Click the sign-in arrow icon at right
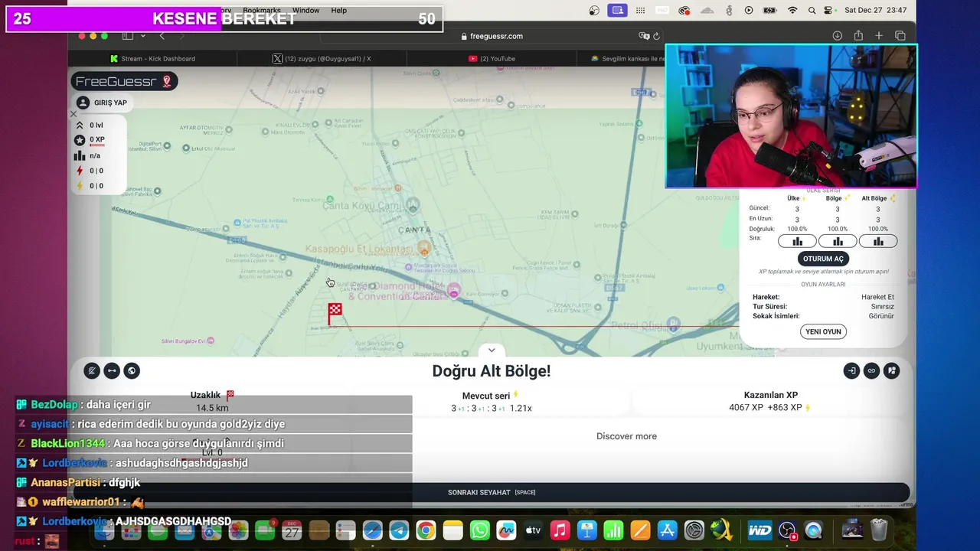Screen dimensions: 980x551 coord(851,371)
